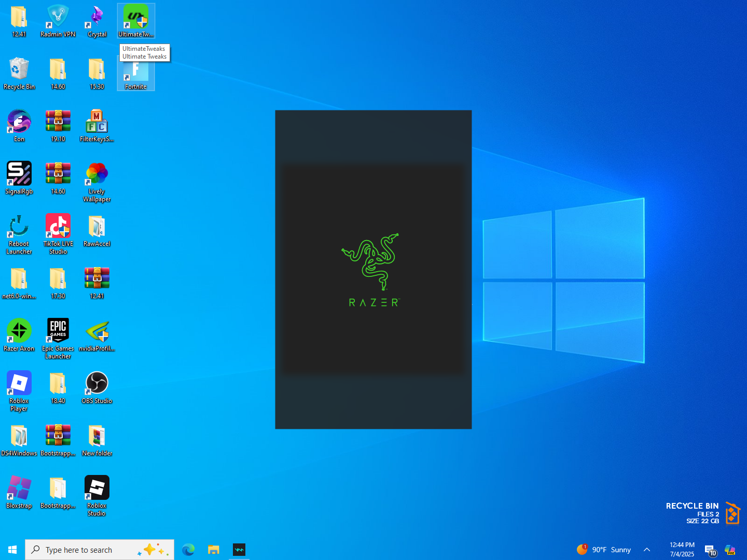Select the Bootstrapp... WinRAR archive icon
The image size is (747, 560).
coord(58,440)
